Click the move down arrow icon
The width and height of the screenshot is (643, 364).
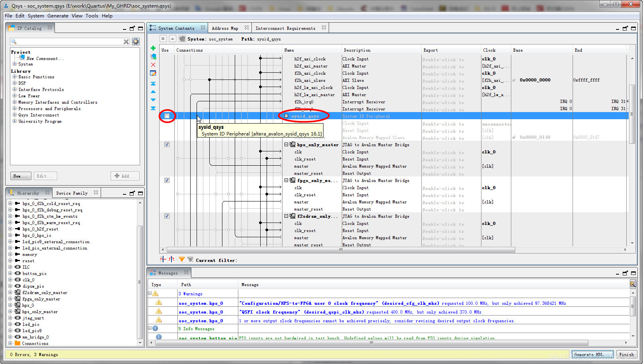click(x=153, y=100)
